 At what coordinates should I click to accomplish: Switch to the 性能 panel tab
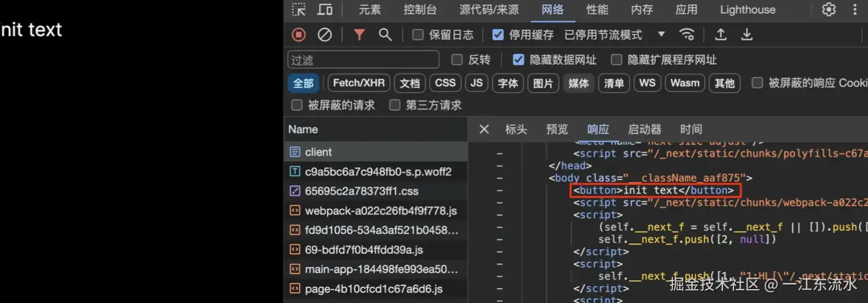tap(597, 10)
